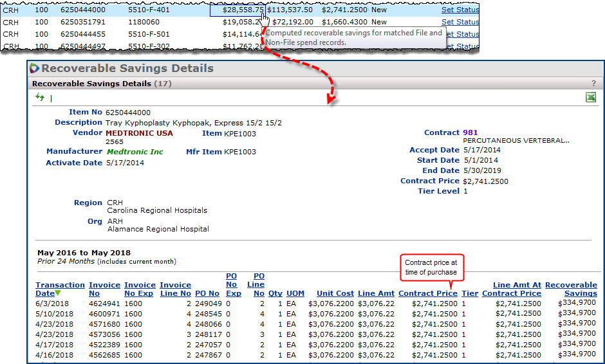Open help with the question mark icon
The height and width of the screenshot is (364, 605).
(x=593, y=84)
